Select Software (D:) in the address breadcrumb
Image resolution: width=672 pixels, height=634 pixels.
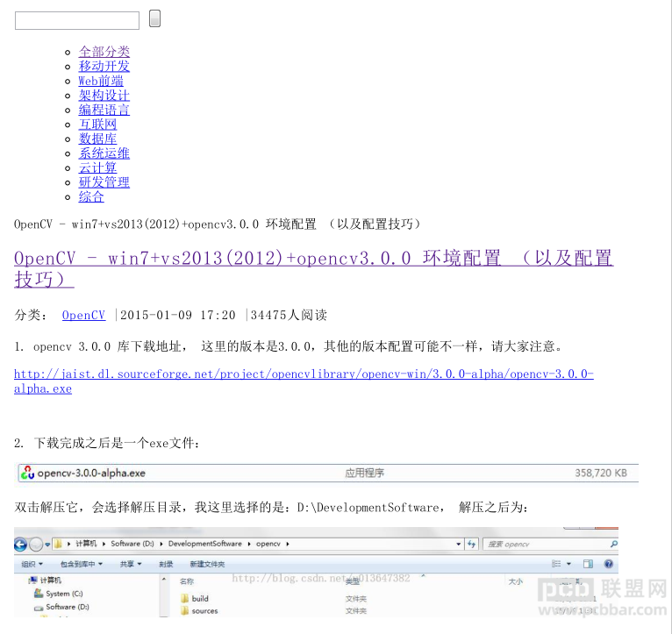click(132, 544)
